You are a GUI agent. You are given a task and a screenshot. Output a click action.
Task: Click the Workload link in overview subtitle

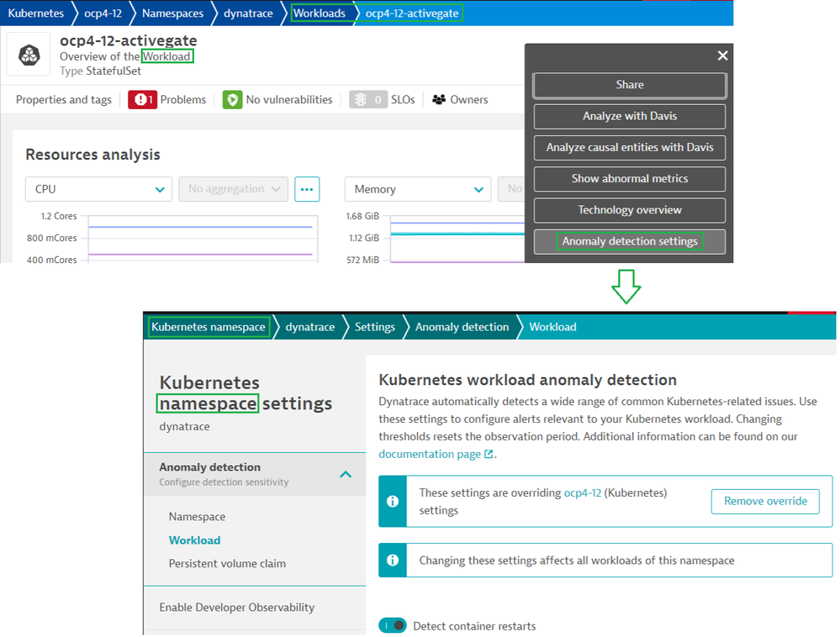[166, 56]
